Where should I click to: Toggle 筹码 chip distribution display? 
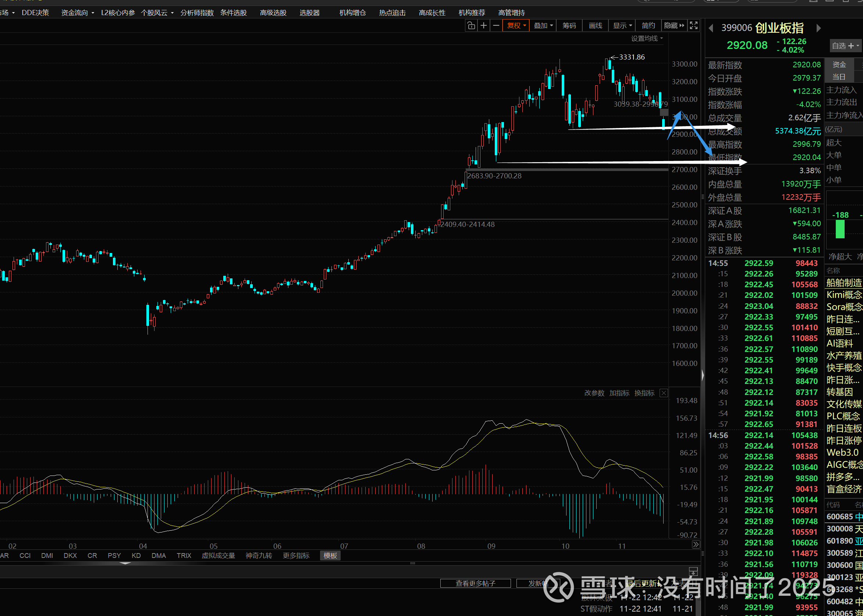pyautogui.click(x=569, y=25)
